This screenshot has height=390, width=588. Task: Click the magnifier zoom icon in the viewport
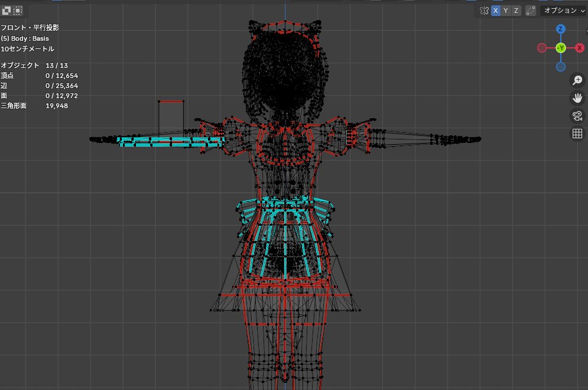coord(577,80)
